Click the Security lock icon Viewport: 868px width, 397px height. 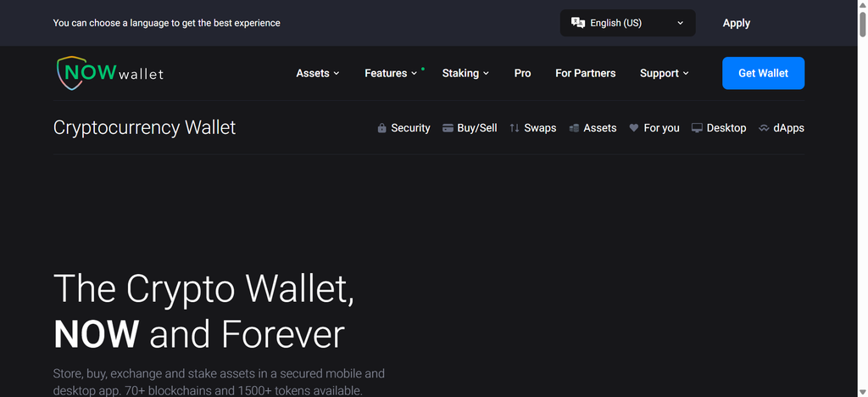coord(382,128)
